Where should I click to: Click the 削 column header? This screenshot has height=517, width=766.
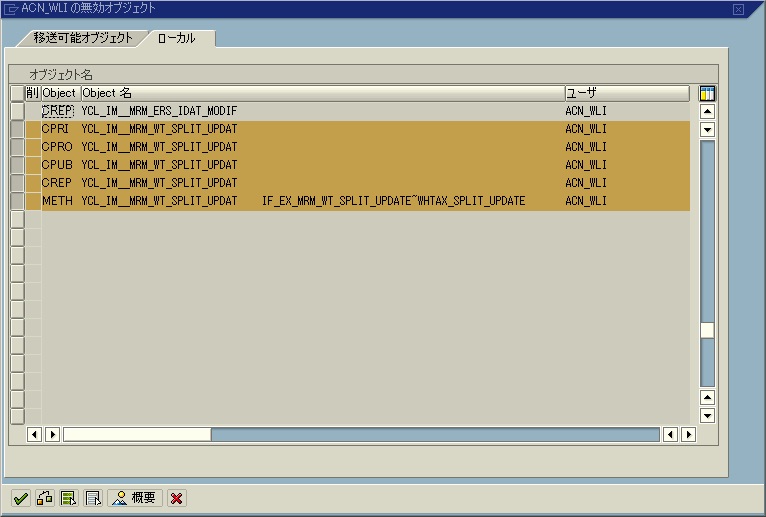tap(33, 93)
